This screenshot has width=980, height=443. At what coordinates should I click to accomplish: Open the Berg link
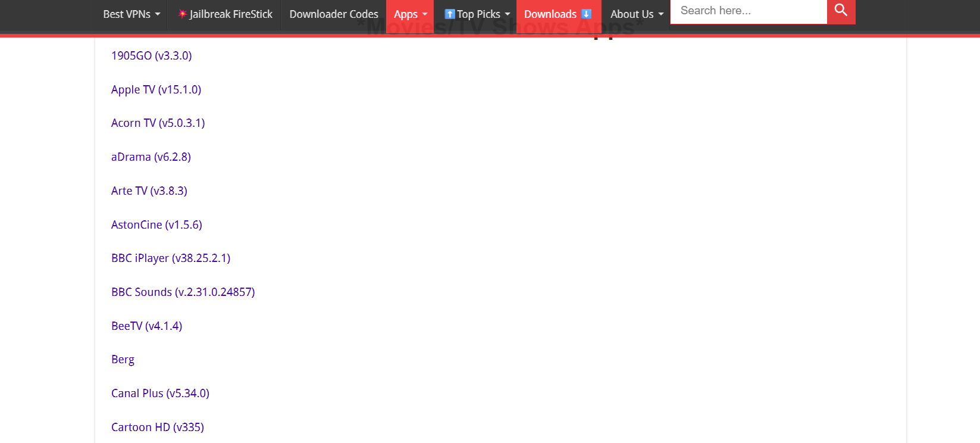tap(123, 360)
